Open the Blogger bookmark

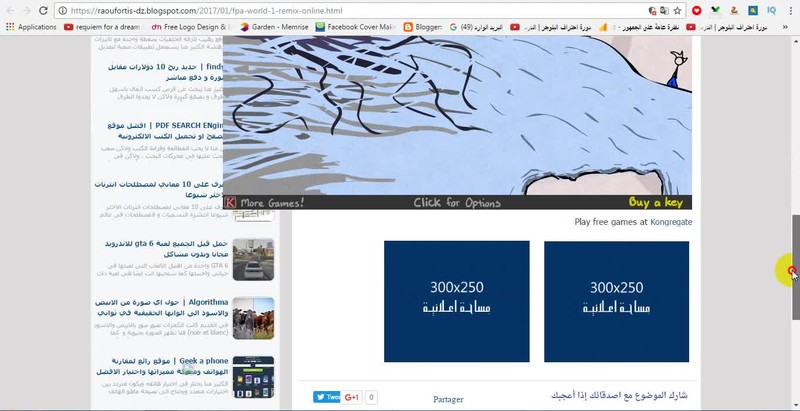(x=422, y=27)
